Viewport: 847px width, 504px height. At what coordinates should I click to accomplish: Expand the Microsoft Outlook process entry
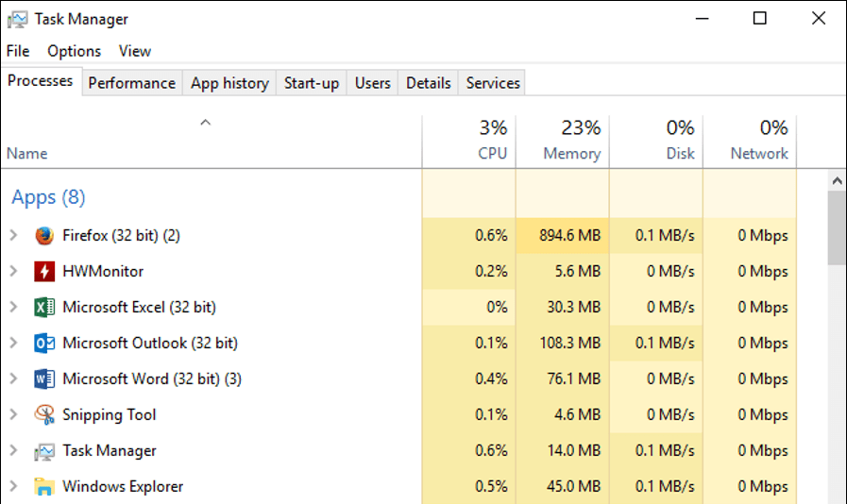click(x=13, y=344)
